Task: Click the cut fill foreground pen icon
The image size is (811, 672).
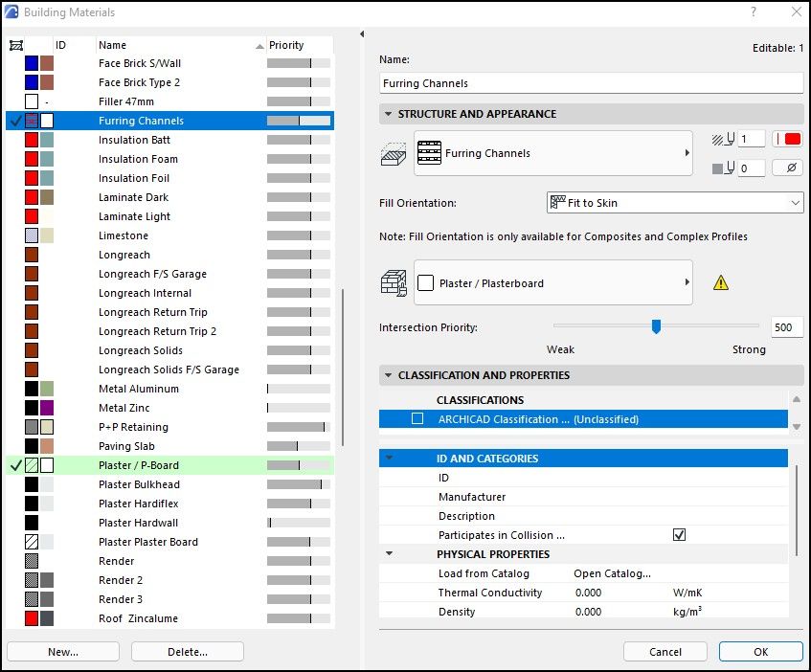Action: (x=723, y=139)
